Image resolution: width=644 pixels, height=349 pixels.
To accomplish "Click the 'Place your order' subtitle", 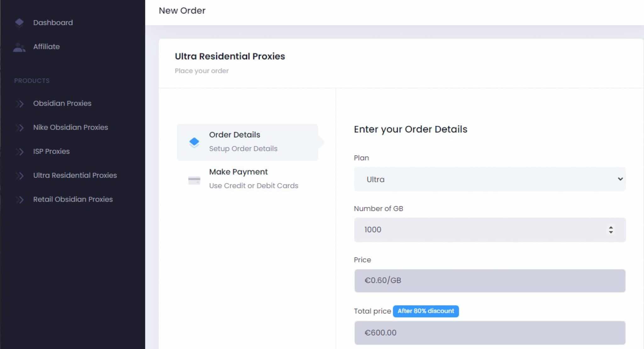I will (x=202, y=71).
